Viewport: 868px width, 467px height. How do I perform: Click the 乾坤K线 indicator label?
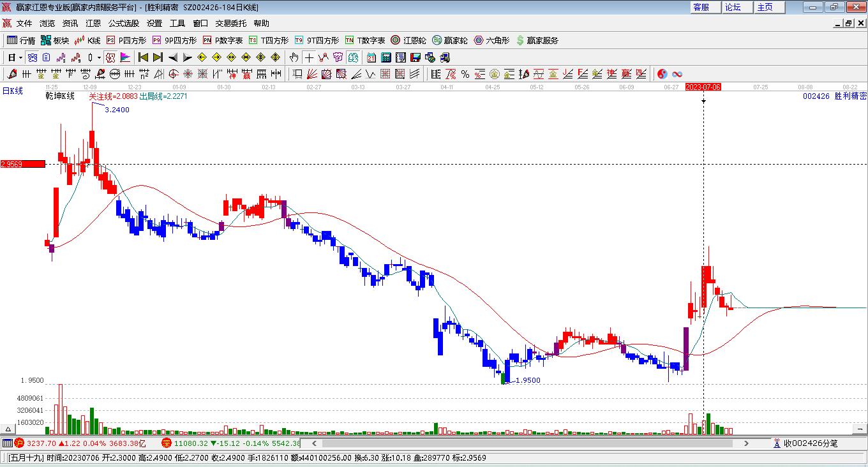click(x=60, y=96)
